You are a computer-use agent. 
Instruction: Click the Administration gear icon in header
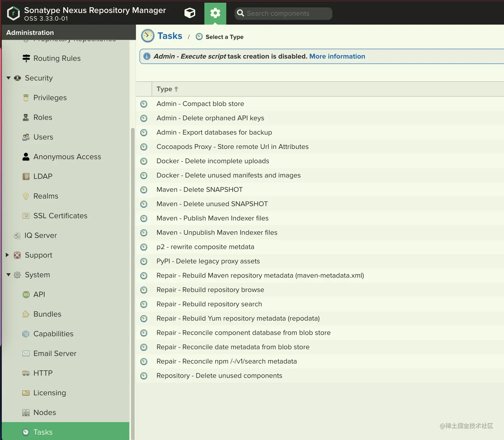215,13
